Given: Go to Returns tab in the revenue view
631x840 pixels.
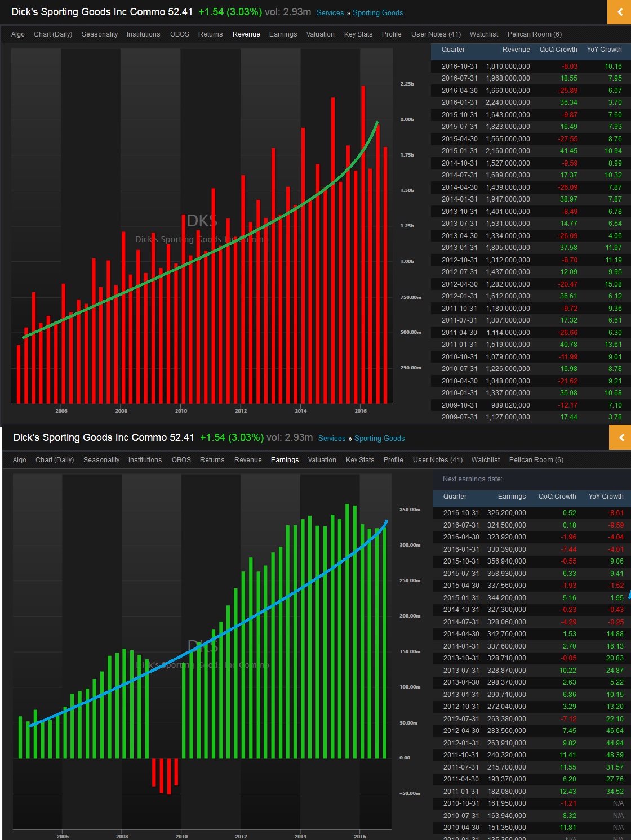Looking at the screenshot, I should click(211, 34).
